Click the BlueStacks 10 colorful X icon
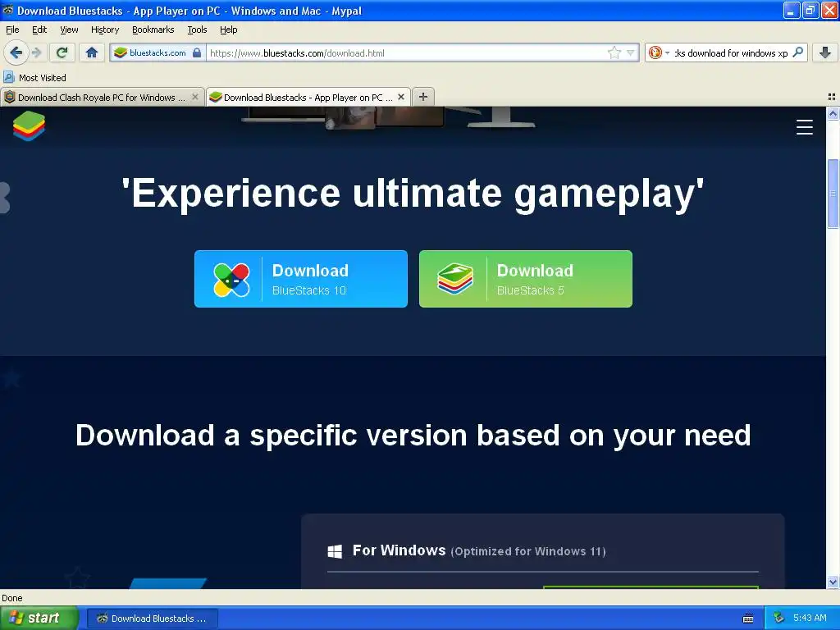840x630 pixels. [x=231, y=280]
